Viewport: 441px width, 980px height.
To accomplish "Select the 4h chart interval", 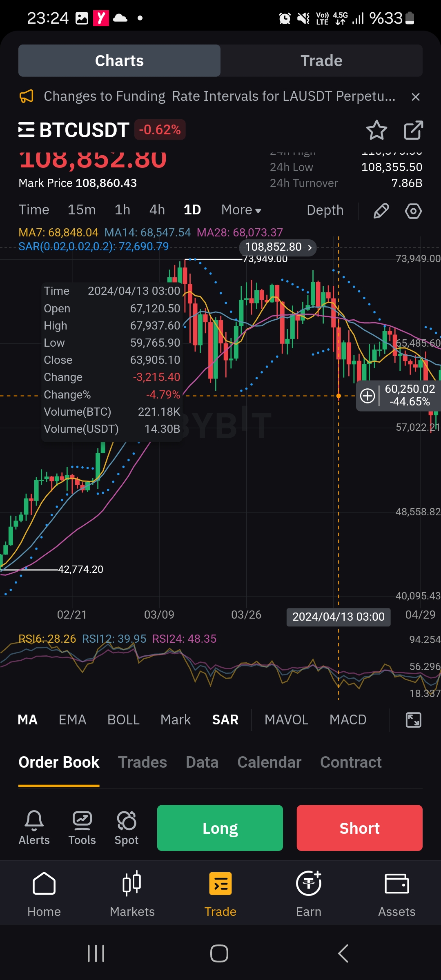I will pyautogui.click(x=157, y=210).
